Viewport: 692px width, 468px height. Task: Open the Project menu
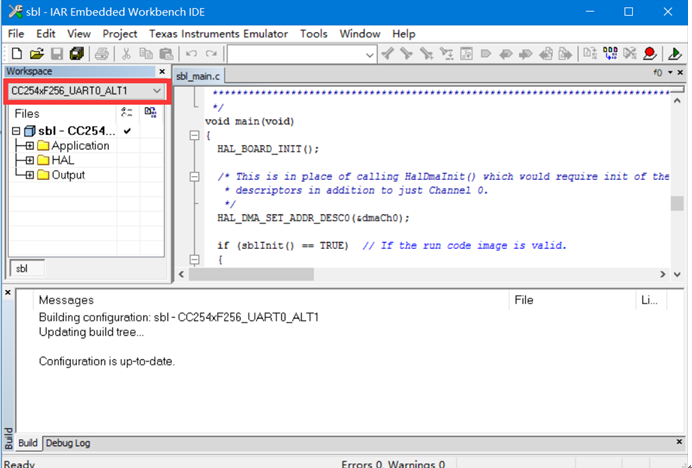coord(120,34)
